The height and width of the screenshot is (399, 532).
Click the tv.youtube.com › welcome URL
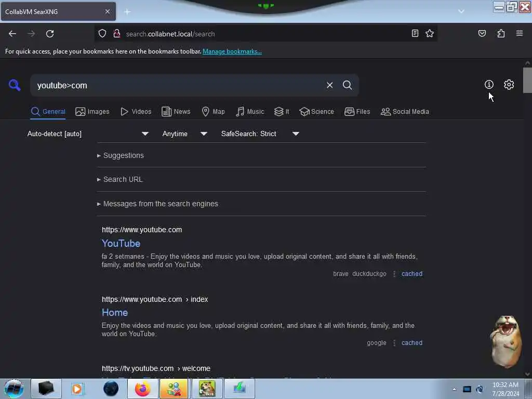point(156,368)
